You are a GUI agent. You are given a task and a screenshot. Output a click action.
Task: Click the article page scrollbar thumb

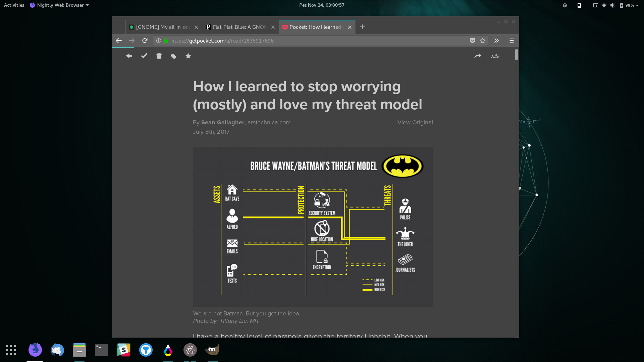516,55
